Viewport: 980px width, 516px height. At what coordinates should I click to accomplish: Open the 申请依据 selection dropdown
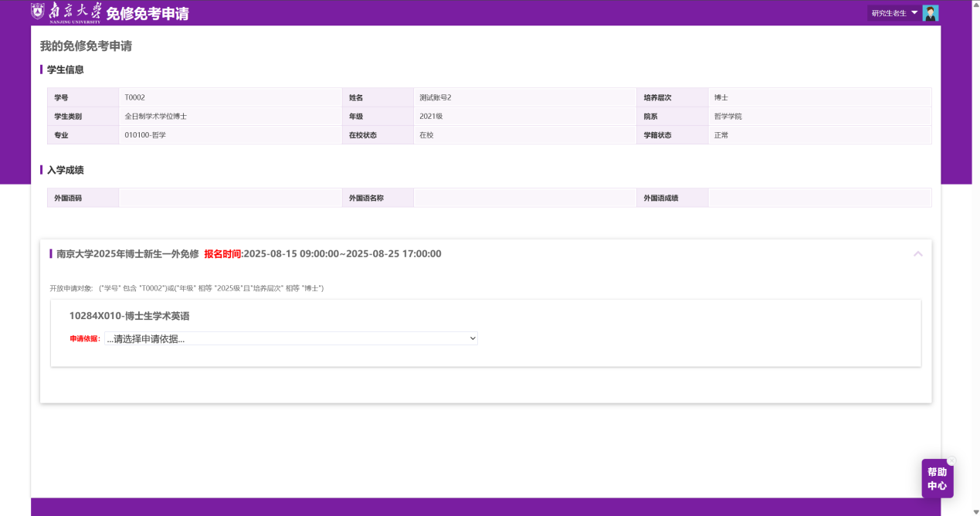tap(291, 338)
